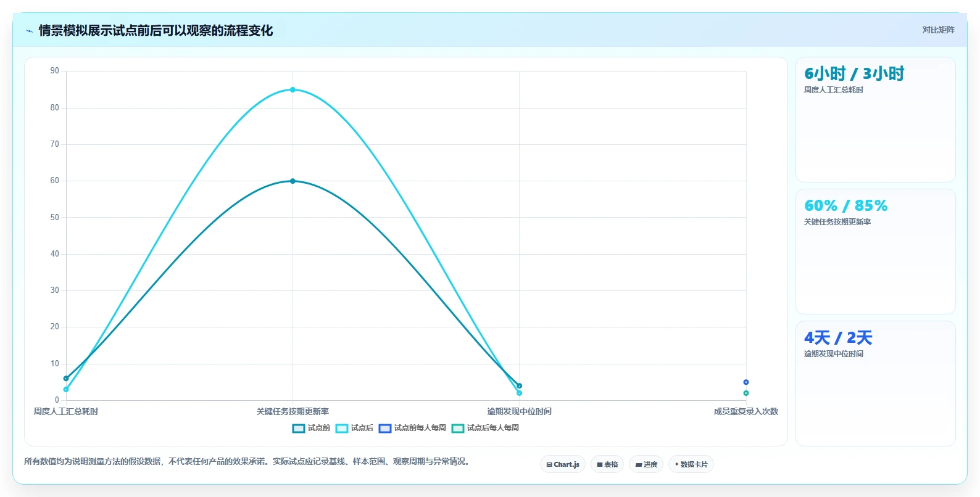Click the 逾期发现中位时间 card caption
This screenshot has height=497, width=980.
[833, 354]
